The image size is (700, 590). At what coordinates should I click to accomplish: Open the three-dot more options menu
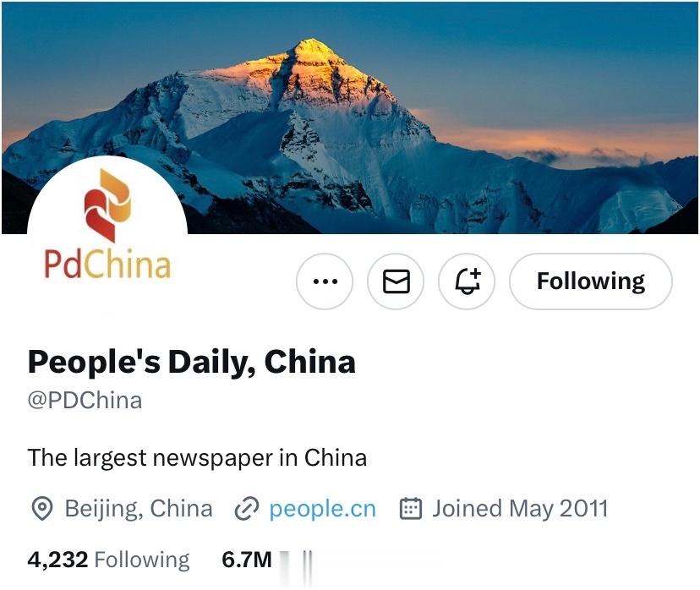[325, 281]
